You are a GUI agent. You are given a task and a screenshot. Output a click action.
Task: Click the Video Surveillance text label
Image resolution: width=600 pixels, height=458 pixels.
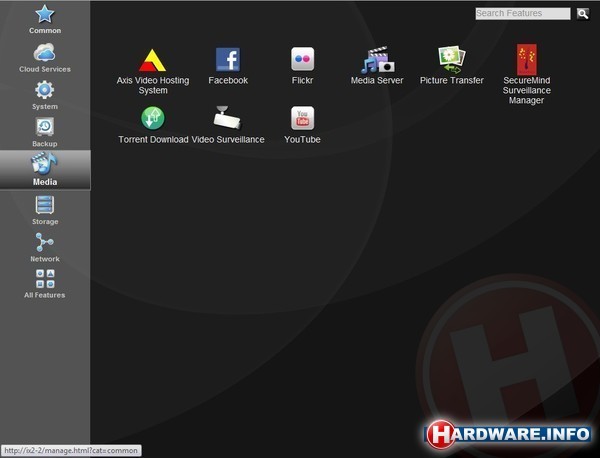tap(228, 139)
